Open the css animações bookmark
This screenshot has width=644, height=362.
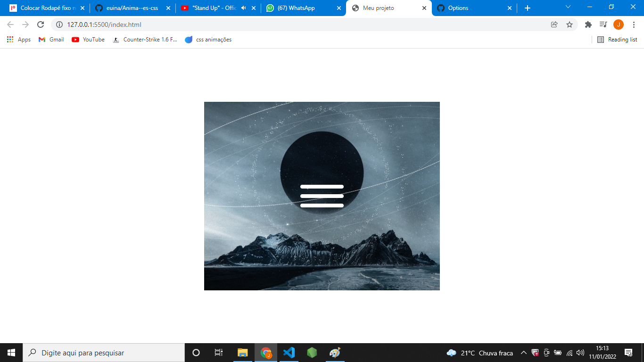pos(208,40)
